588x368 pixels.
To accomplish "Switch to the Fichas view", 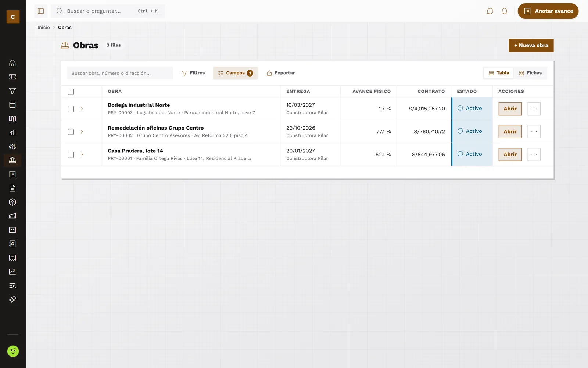I will (530, 73).
